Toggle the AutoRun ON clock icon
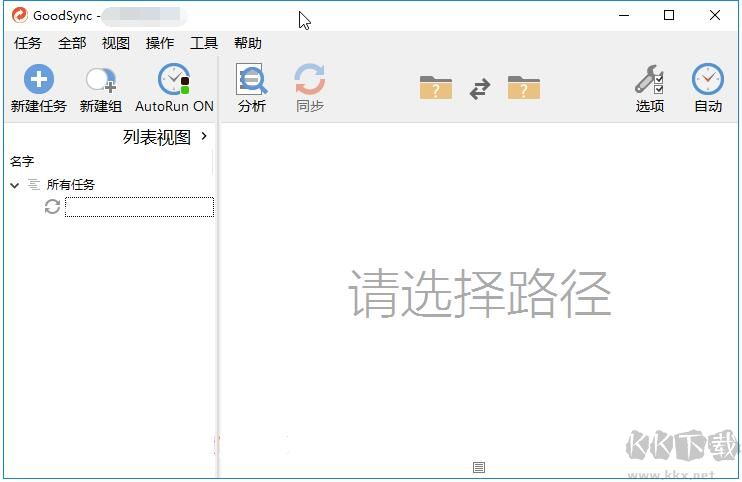Viewport: 742px width, 482px height. point(174,79)
